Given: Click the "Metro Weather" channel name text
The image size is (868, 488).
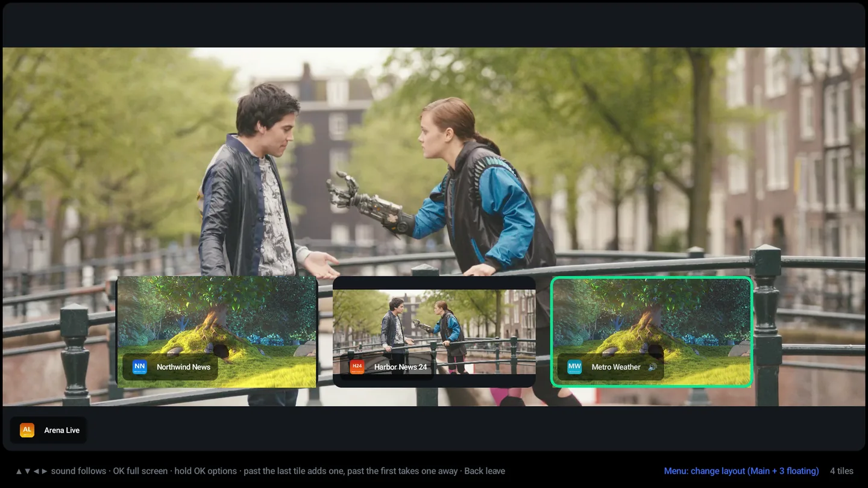Looking at the screenshot, I should coord(616,367).
